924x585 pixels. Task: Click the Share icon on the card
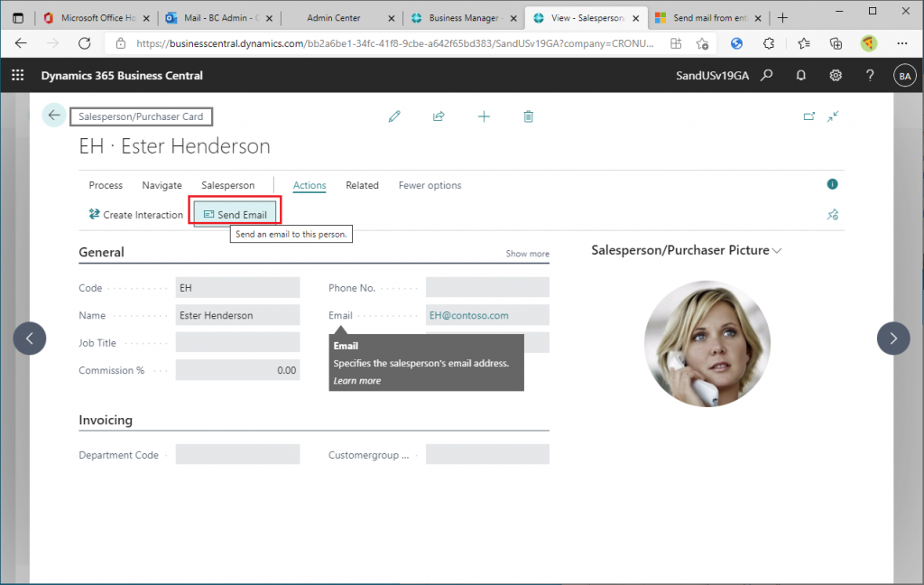pyautogui.click(x=439, y=116)
